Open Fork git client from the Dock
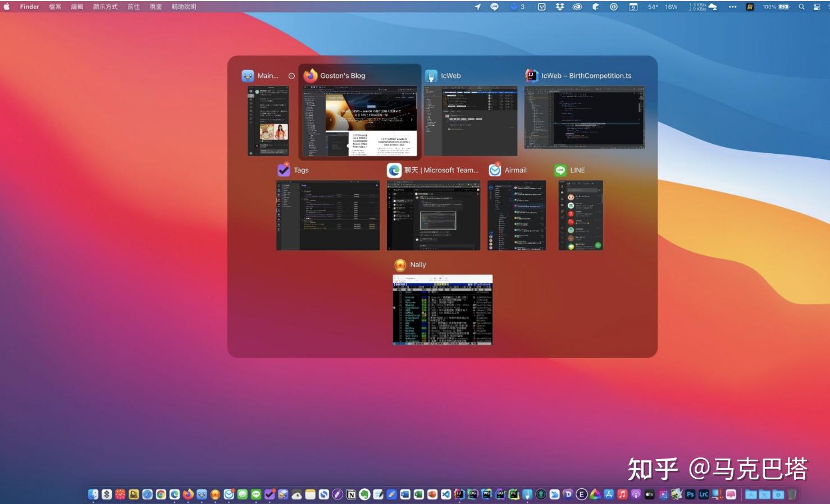The image size is (830, 504). 527,494
